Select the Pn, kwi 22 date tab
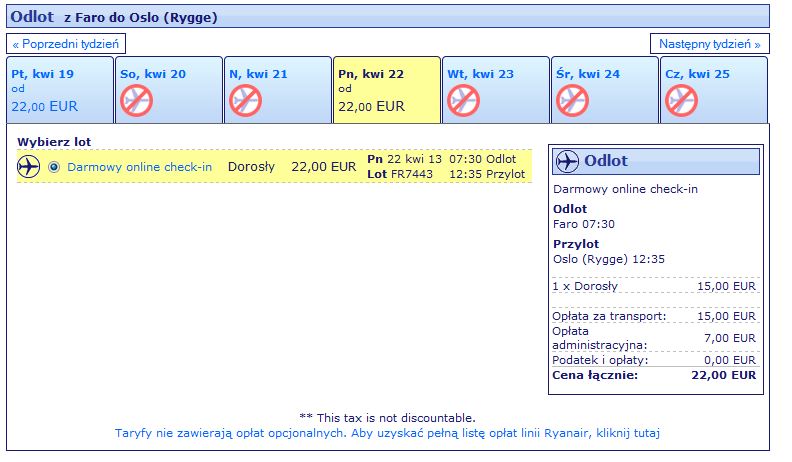This screenshot has width=792, height=462. pos(387,90)
